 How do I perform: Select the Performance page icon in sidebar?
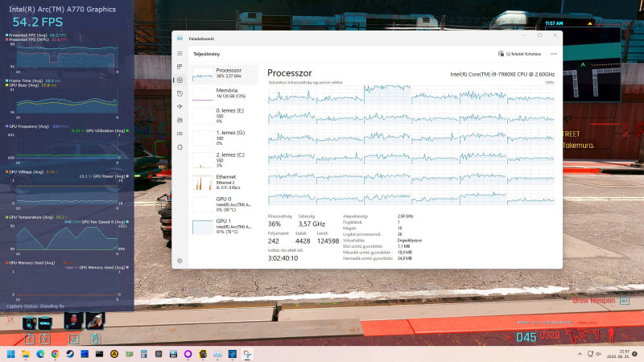pos(180,80)
